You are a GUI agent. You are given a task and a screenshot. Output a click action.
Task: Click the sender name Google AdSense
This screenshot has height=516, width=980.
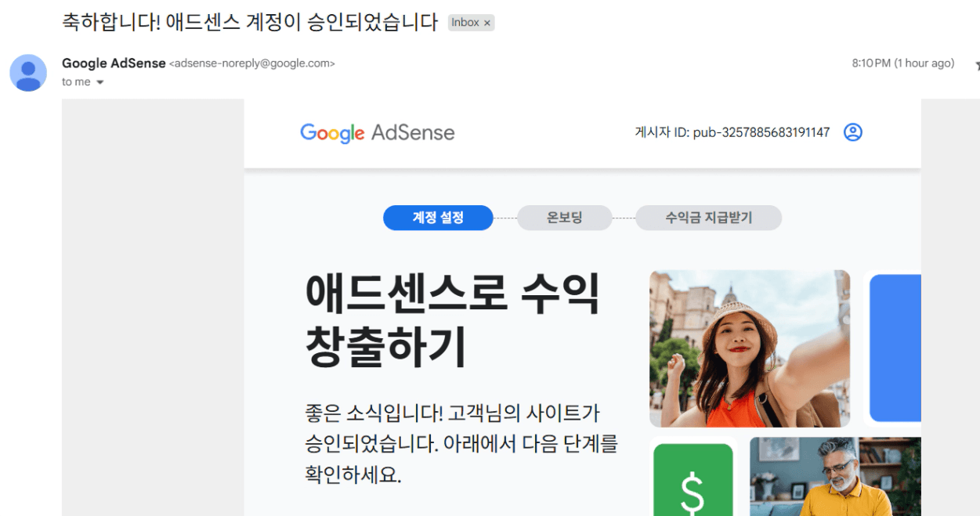click(x=114, y=63)
